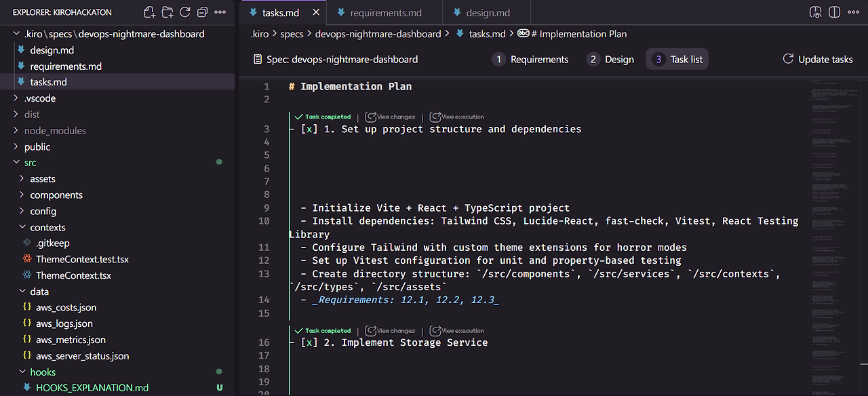Screen dimensions: 868x396
Task: Open aws_metrics.json file
Action: 71,340
